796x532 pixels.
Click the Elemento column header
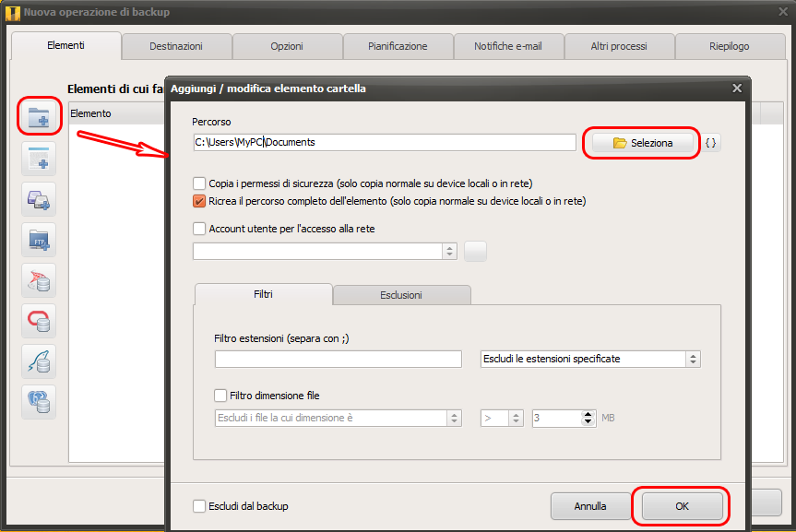point(116,113)
